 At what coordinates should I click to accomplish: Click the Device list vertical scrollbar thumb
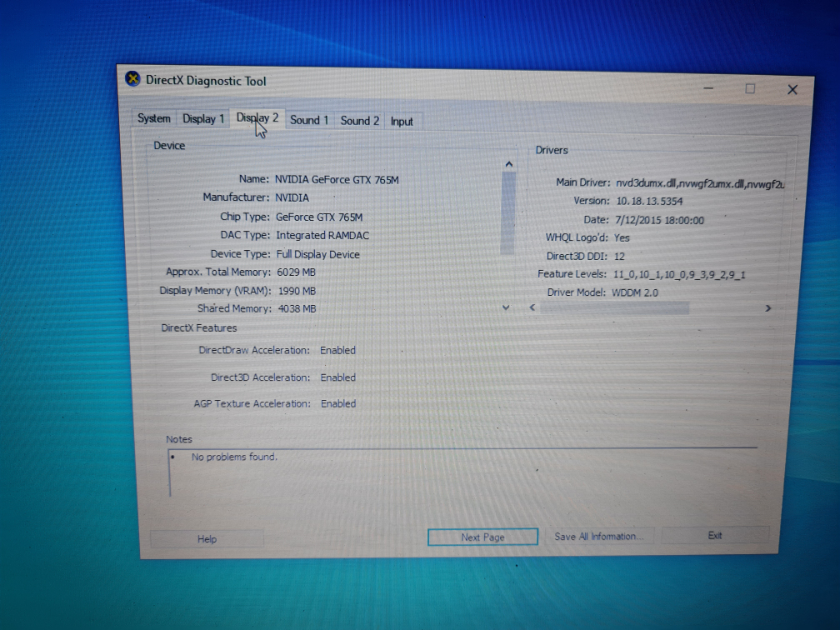(507, 212)
